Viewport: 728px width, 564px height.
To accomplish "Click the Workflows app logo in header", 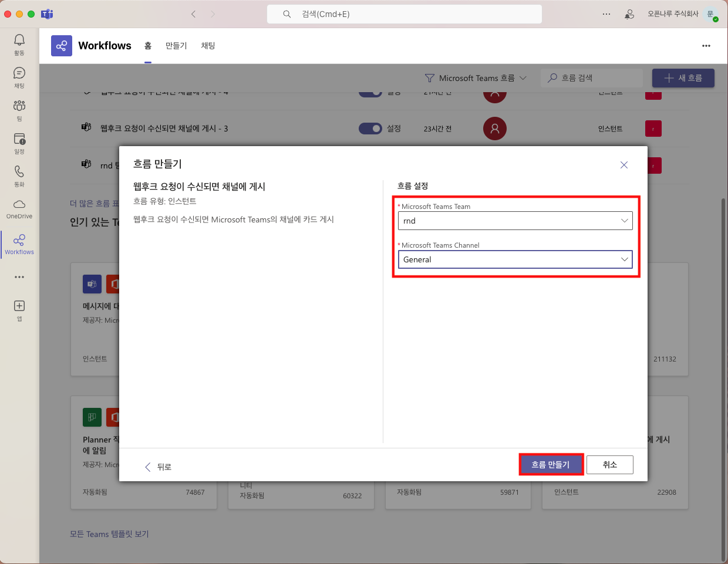I will click(62, 46).
